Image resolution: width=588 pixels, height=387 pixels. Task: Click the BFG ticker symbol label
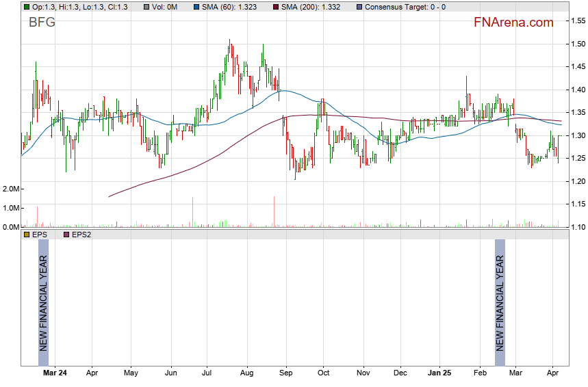click(x=42, y=23)
